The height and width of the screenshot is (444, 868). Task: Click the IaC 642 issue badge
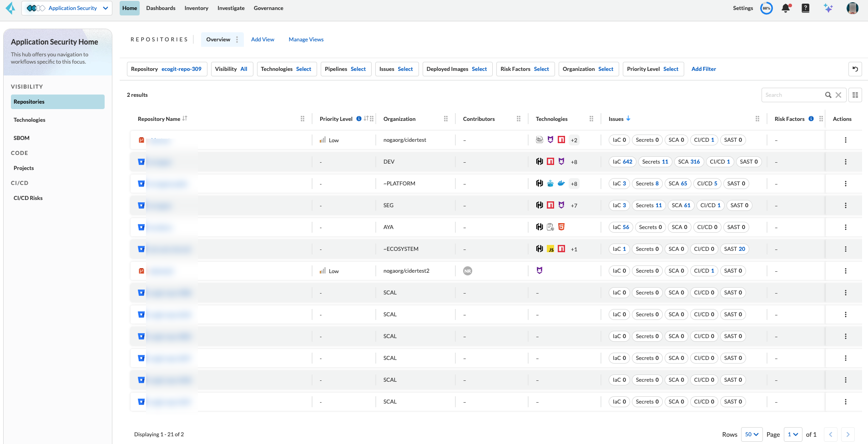click(x=622, y=162)
